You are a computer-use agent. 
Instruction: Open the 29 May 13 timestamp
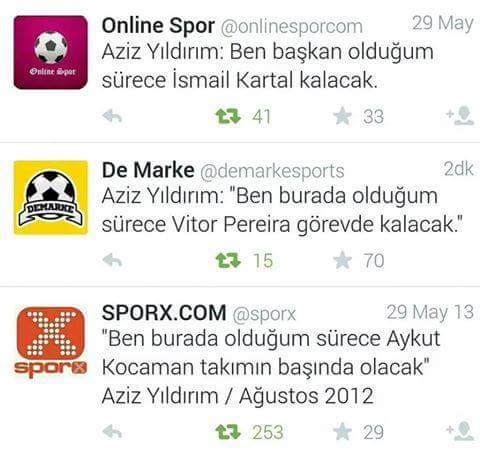coord(430,313)
